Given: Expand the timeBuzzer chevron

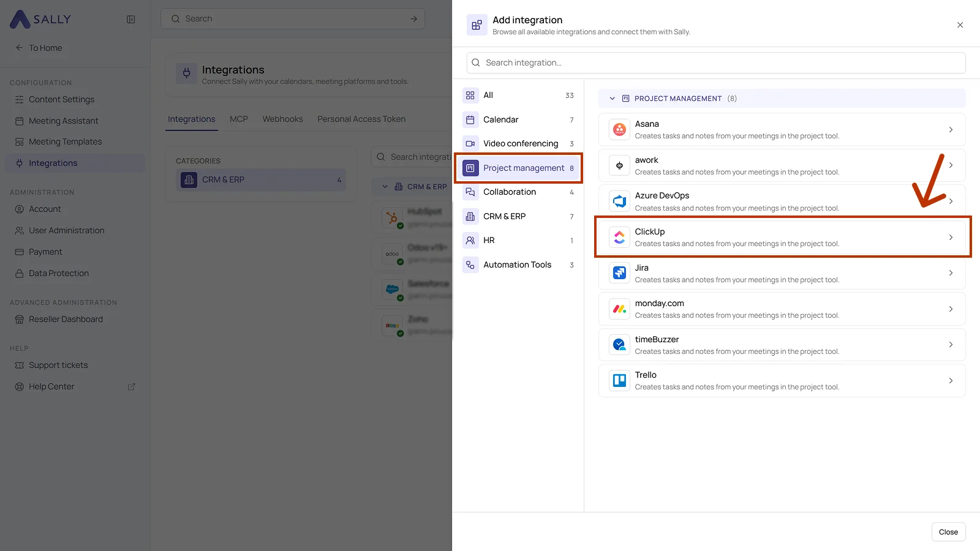Looking at the screenshot, I should [951, 345].
